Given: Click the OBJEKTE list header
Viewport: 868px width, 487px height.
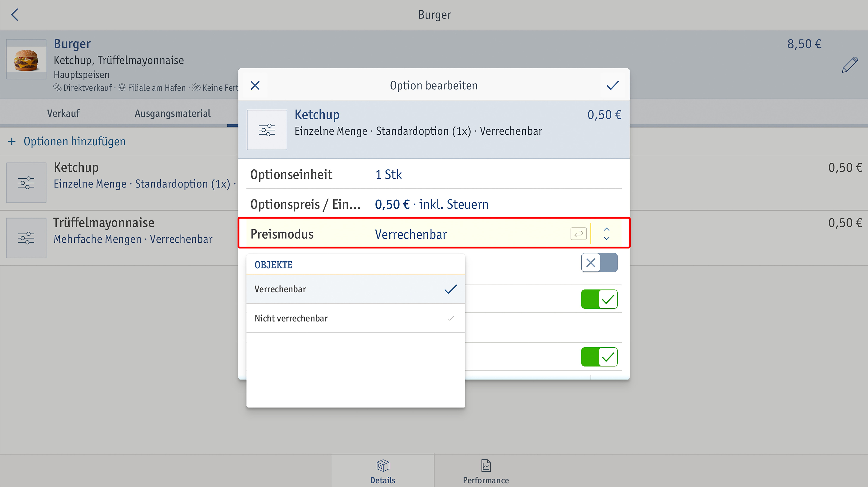Looking at the screenshot, I should click(x=273, y=265).
